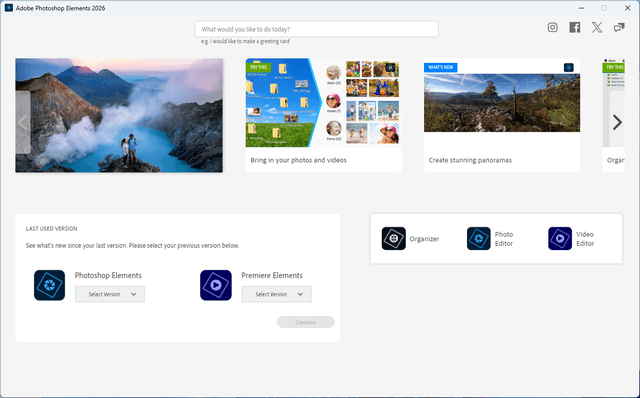640x398 pixels.
Task: Open the community forum chat icon
Action: coord(619,27)
